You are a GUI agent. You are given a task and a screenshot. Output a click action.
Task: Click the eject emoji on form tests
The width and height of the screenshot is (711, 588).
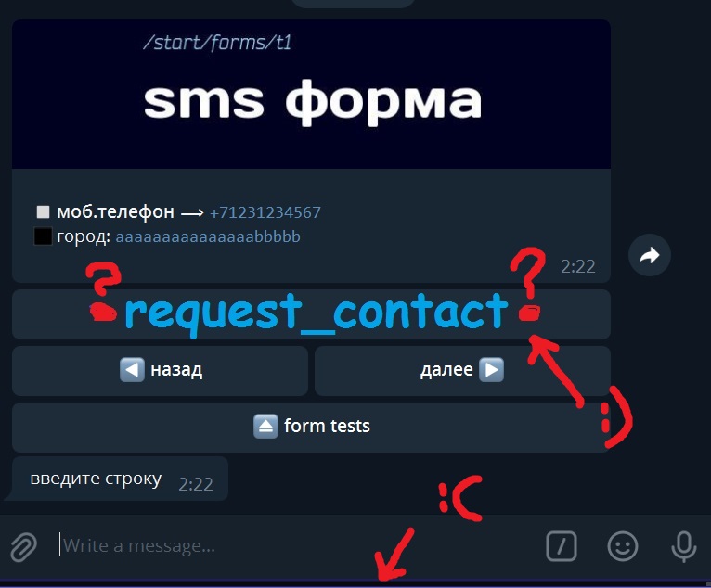265,427
